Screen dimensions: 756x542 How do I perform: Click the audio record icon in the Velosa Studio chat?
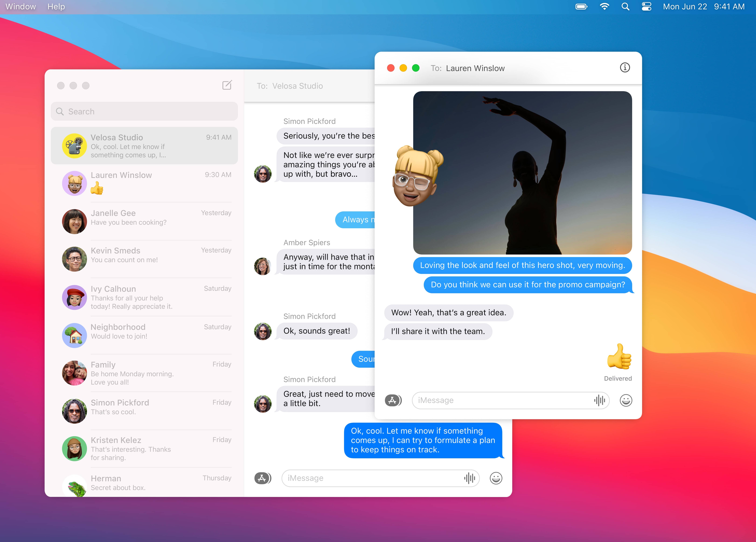[x=469, y=478]
